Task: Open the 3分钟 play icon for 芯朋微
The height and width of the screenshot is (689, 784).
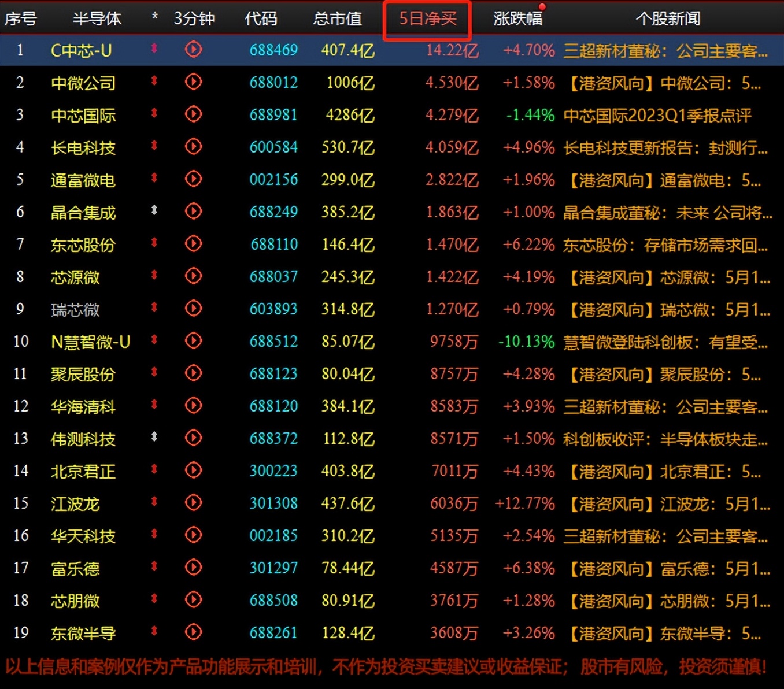Action: [193, 600]
